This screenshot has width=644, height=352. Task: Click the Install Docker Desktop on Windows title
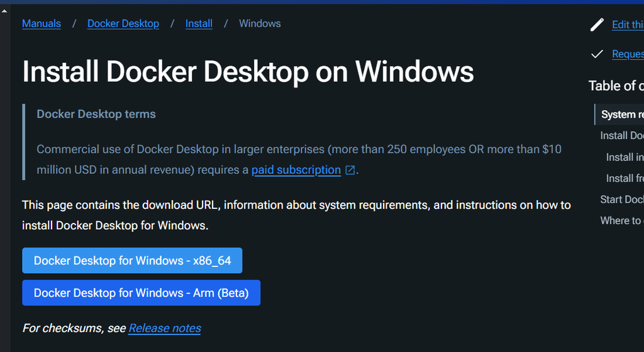(x=248, y=72)
